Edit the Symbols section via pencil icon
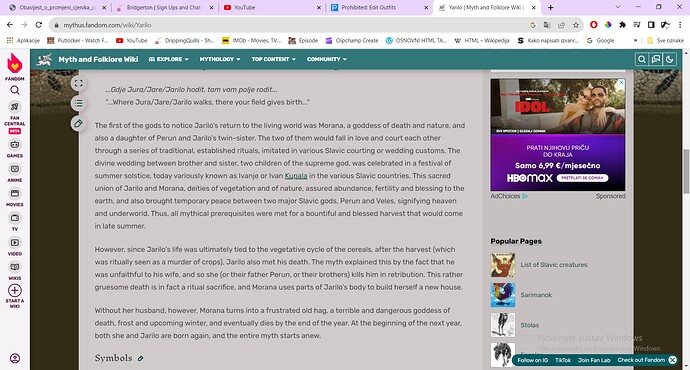 point(140,359)
